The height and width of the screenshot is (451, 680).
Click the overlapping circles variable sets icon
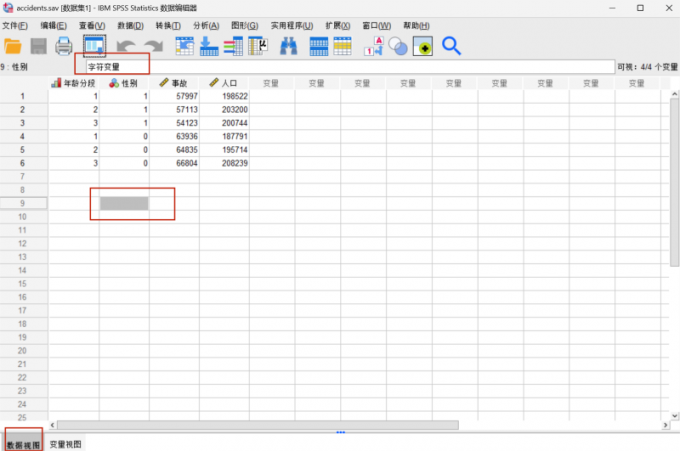398,46
